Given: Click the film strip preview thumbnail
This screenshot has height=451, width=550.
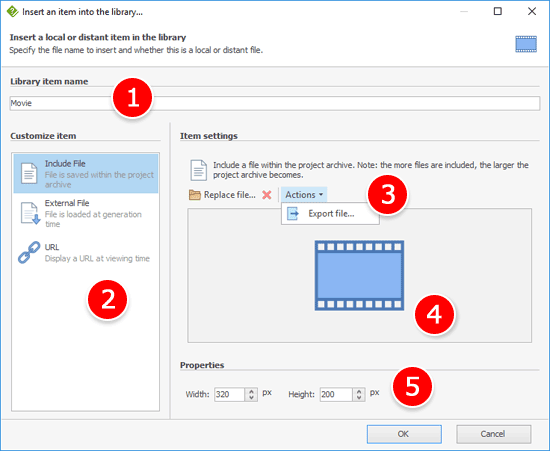Looking at the screenshot, I should (359, 275).
